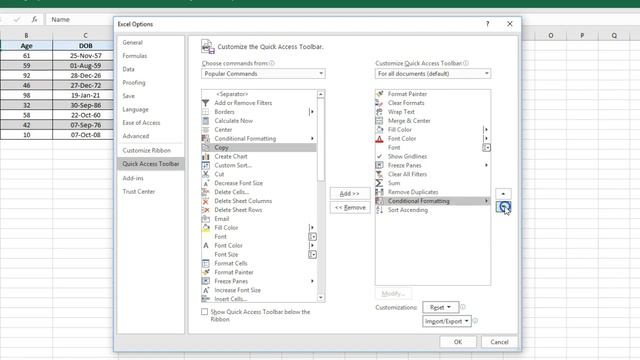The image size is (640, 360).
Task: Select Font Color entry in right list
Action: [433, 138]
